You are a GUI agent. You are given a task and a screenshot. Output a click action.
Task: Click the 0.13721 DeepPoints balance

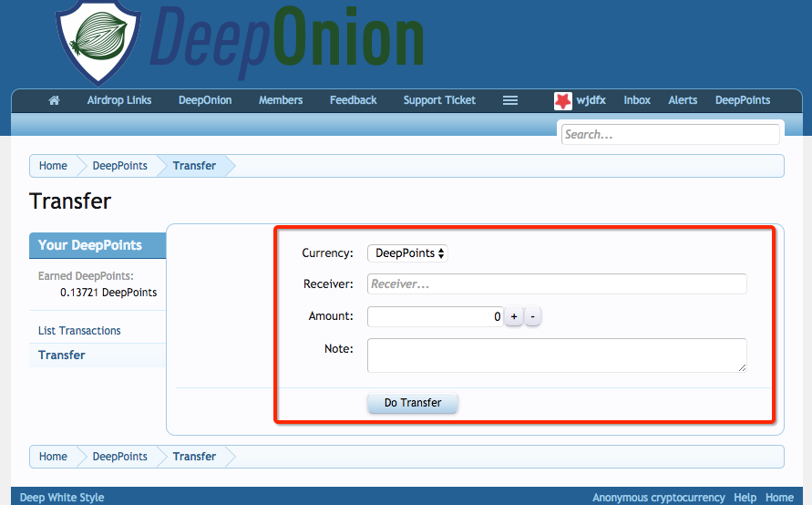pos(108,293)
